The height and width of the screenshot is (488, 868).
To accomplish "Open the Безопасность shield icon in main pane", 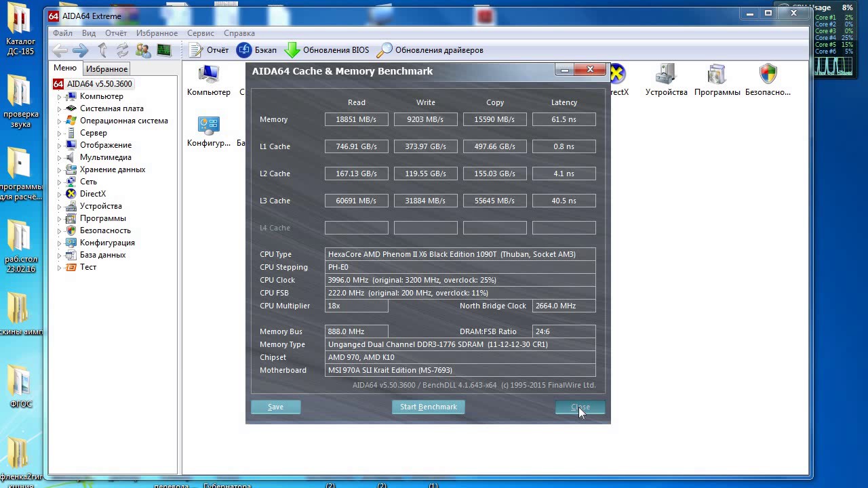I will [x=768, y=80].
